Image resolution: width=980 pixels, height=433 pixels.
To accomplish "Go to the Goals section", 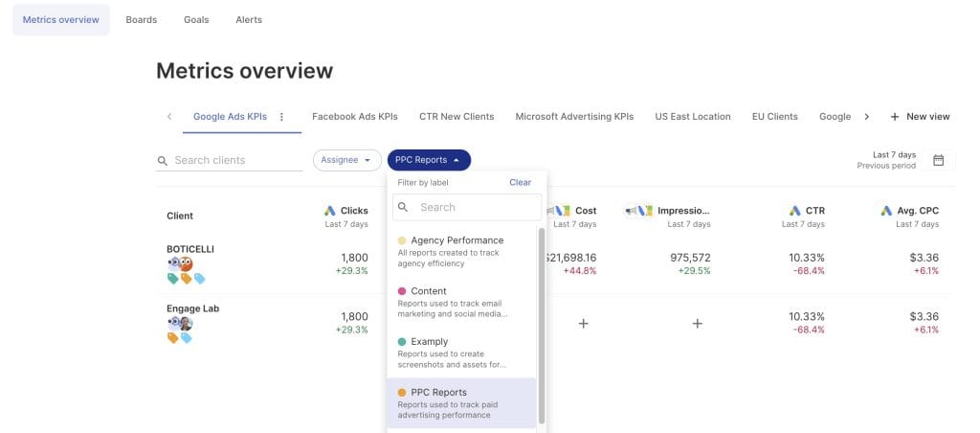I will click(x=196, y=20).
